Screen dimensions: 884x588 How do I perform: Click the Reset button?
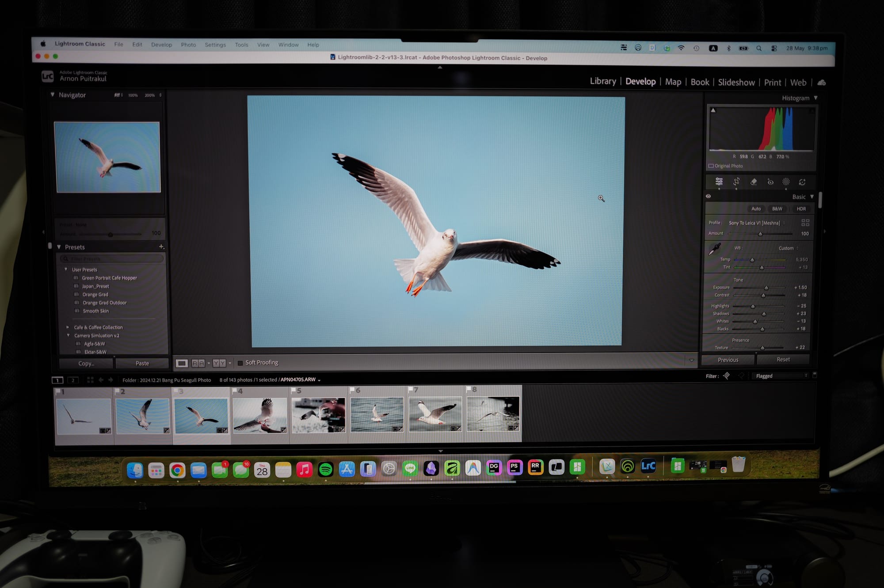coord(783,360)
